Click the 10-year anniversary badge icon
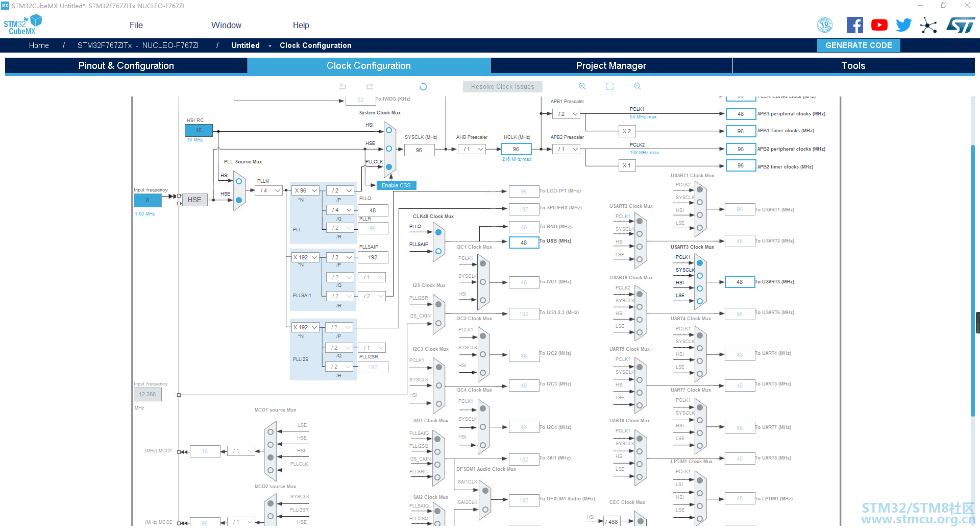980x531 pixels. (825, 25)
